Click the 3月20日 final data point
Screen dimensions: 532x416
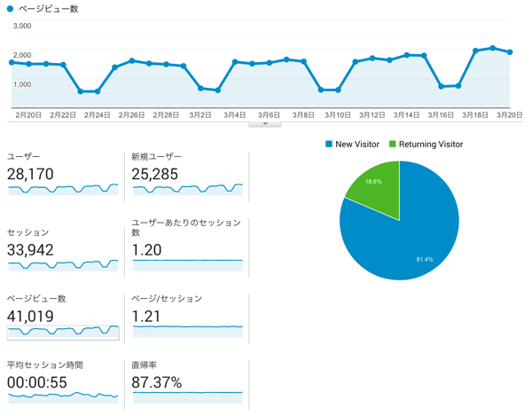point(510,52)
